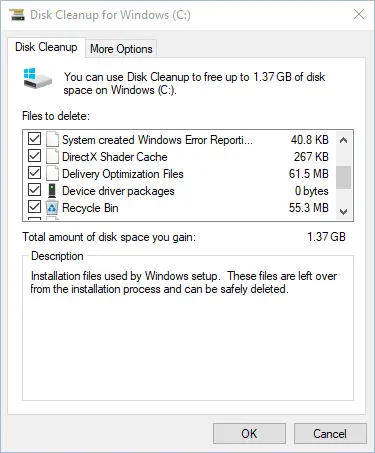Click the file list scrollbar thumb
The image size is (375, 453).
point(343,177)
